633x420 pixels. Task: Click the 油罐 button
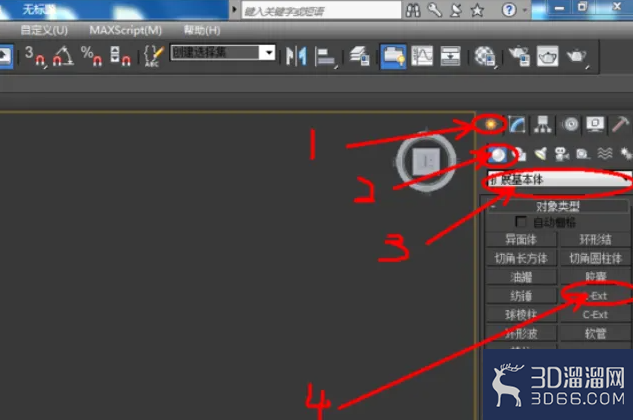[521, 277]
